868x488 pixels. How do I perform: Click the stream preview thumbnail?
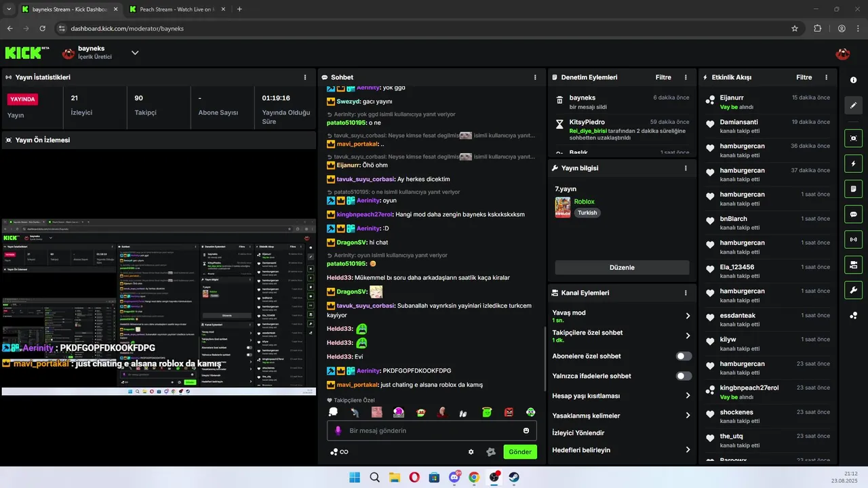coord(159,307)
